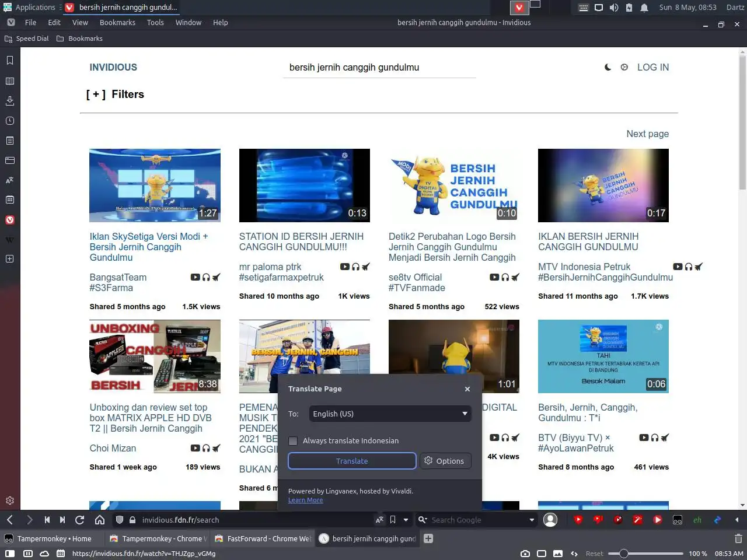Toggle the panel via status bar icon
747x560 pixels.
click(x=10, y=554)
